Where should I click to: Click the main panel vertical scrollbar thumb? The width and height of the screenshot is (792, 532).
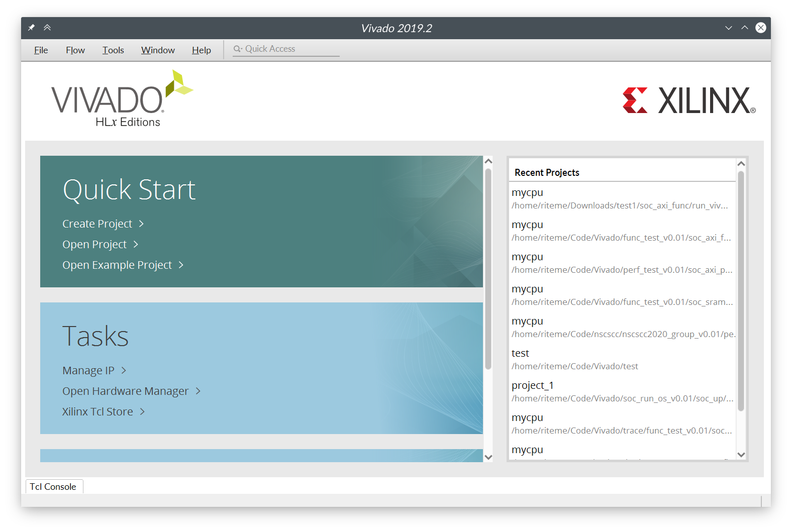click(x=488, y=269)
